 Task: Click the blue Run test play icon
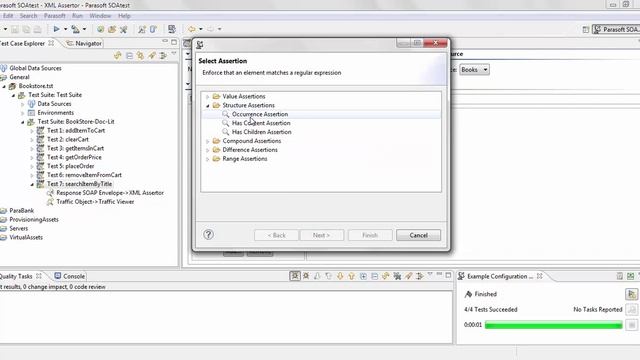click(x=56, y=29)
